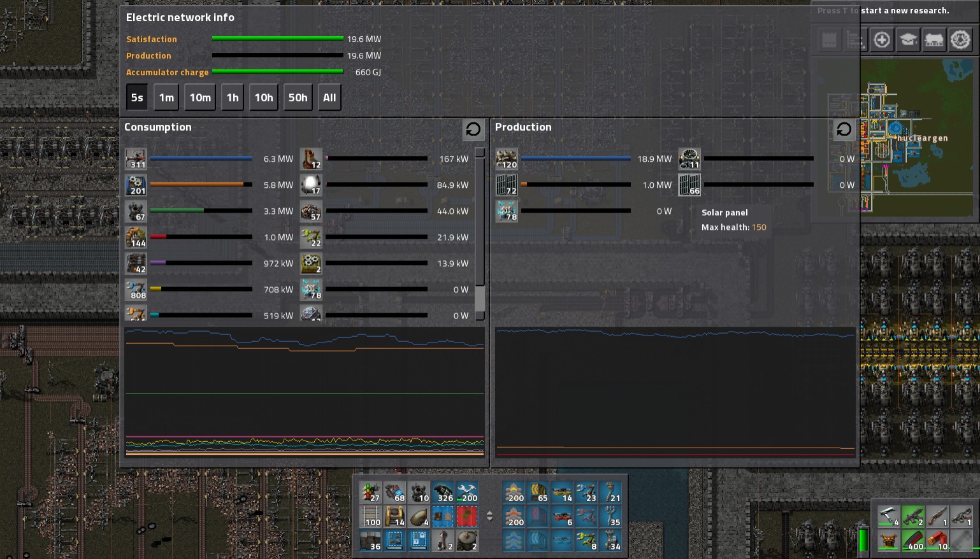The height and width of the screenshot is (559, 980).
Task: Click the lamp consumer icon with count 17
Action: coord(311,185)
